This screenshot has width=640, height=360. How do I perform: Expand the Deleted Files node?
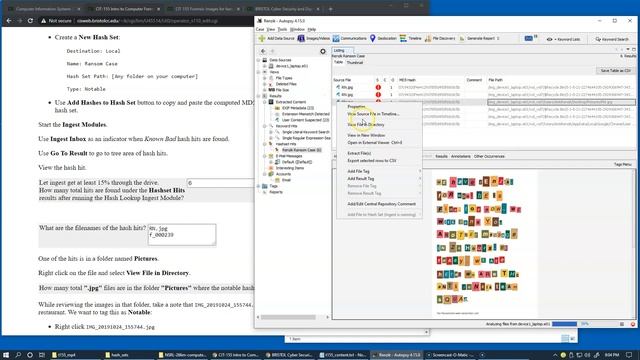pos(264,84)
